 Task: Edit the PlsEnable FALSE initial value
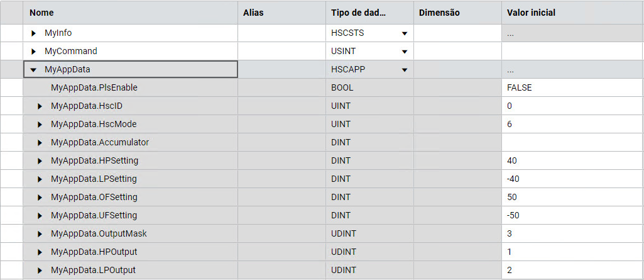[519, 87]
